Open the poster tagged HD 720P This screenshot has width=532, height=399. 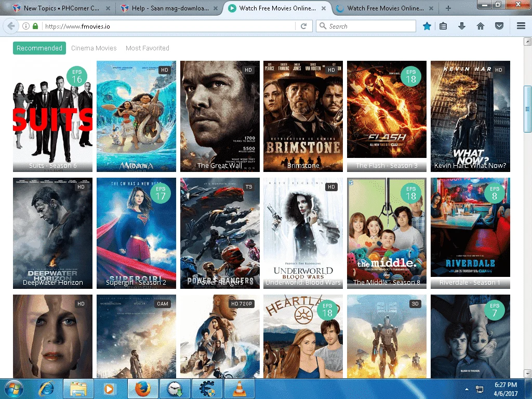coord(220,336)
